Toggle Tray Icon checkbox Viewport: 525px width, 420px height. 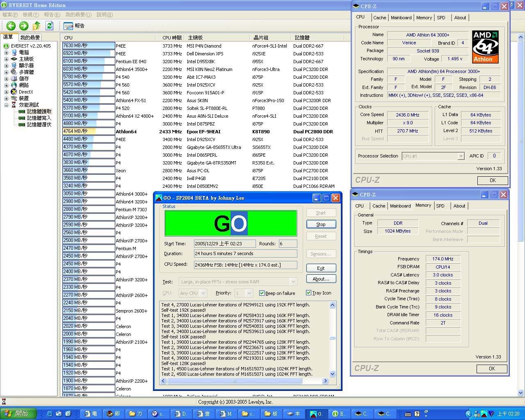(x=308, y=293)
